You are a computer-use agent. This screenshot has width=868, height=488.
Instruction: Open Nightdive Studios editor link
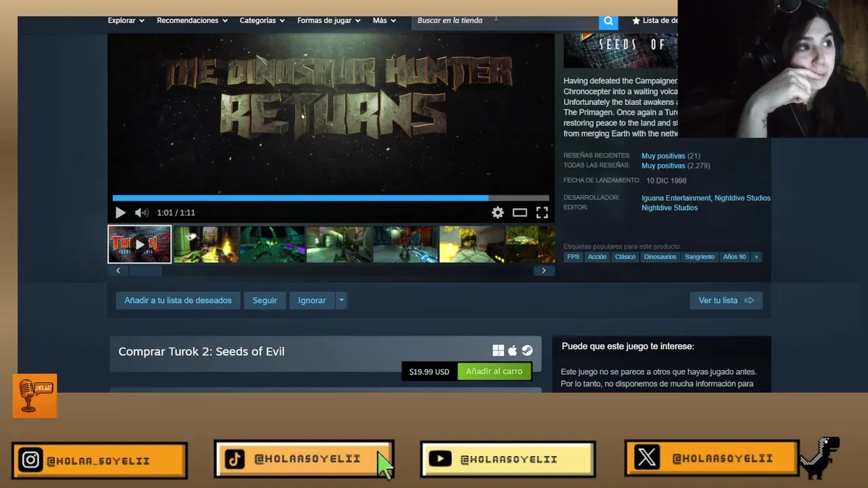(x=669, y=208)
